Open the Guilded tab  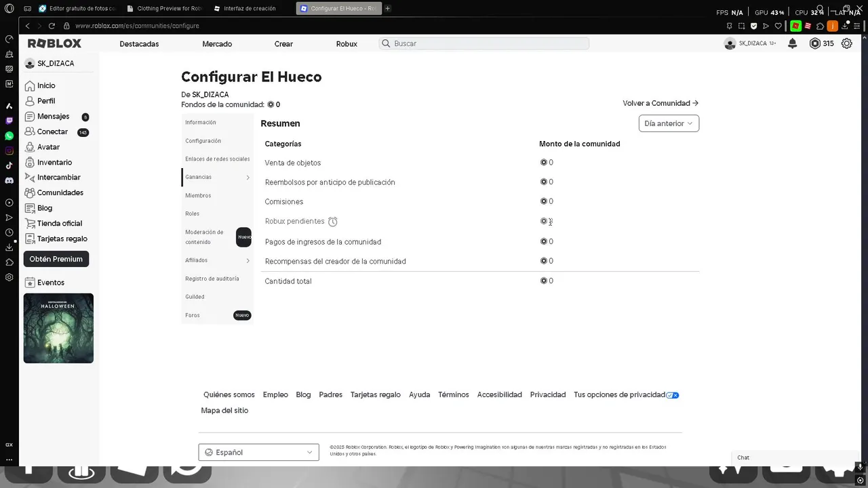(217, 297)
